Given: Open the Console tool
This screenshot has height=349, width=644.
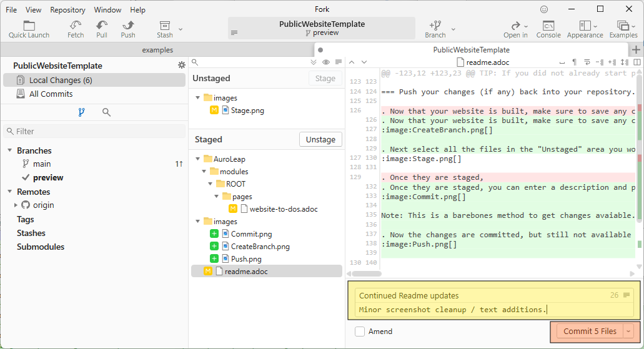Looking at the screenshot, I should coord(548,26).
